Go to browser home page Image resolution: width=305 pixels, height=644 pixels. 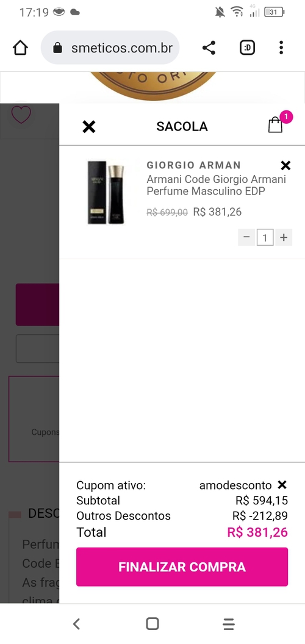pyautogui.click(x=20, y=48)
